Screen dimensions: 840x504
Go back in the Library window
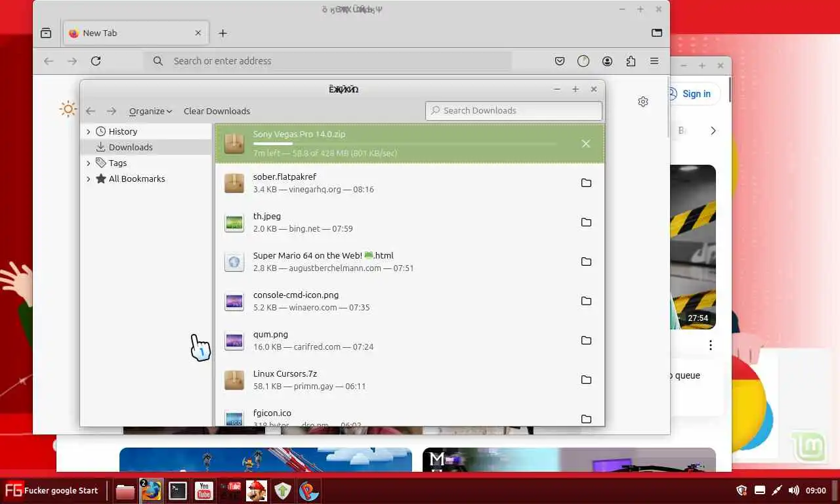[91, 111]
